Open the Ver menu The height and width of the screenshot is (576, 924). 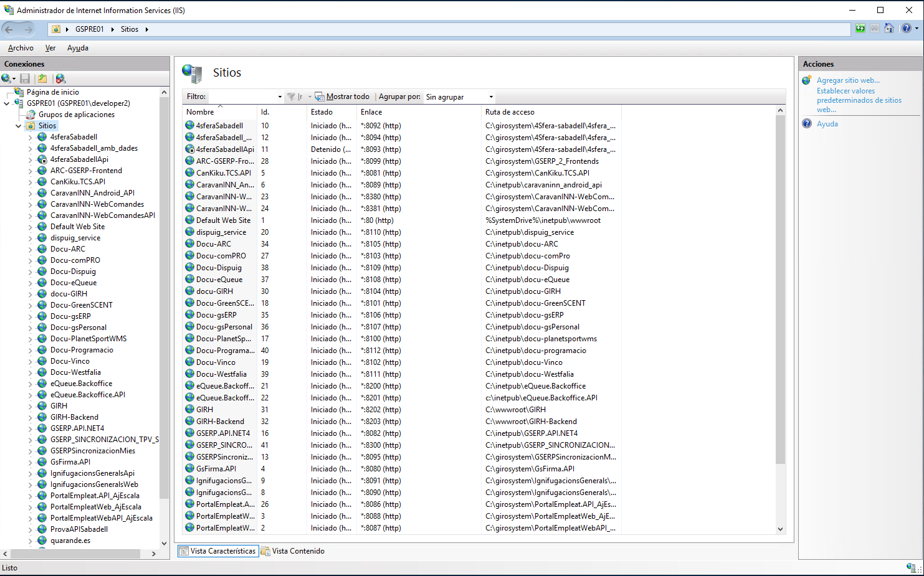pos(50,48)
